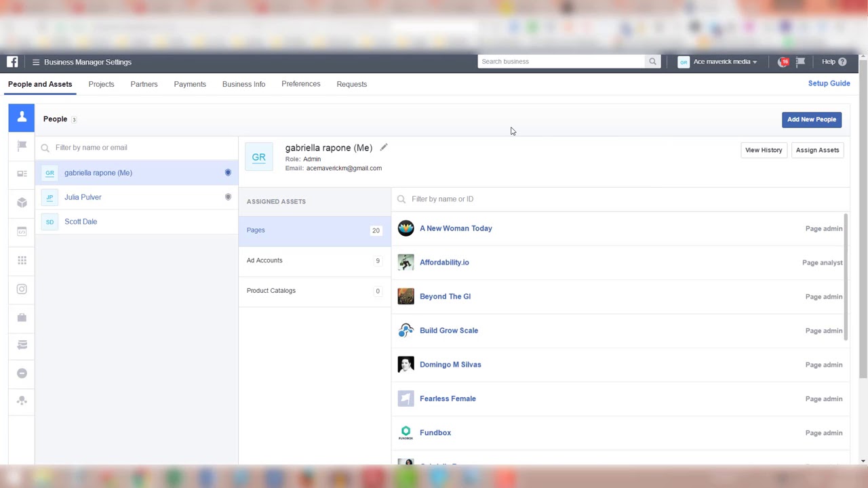Open the Pixels code-window icon in sidebar
The width and height of the screenshot is (868, 488).
point(22,231)
